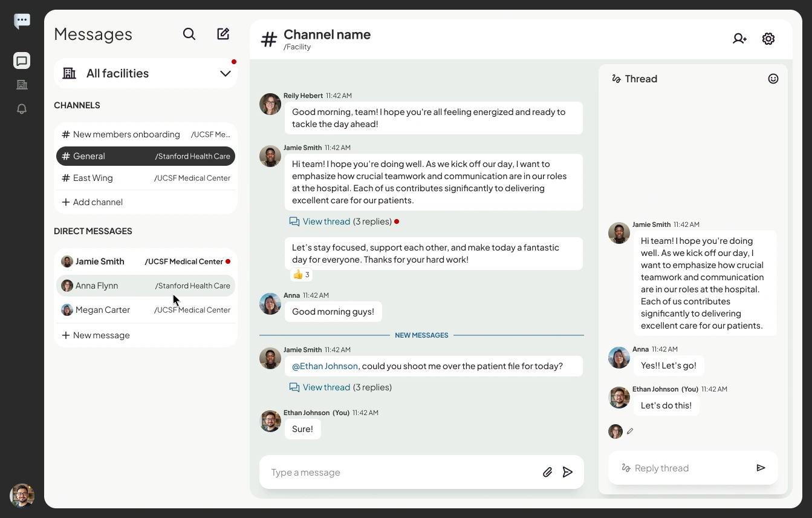This screenshot has width=812, height=518.
Task: Select the General channel
Action: click(146, 156)
